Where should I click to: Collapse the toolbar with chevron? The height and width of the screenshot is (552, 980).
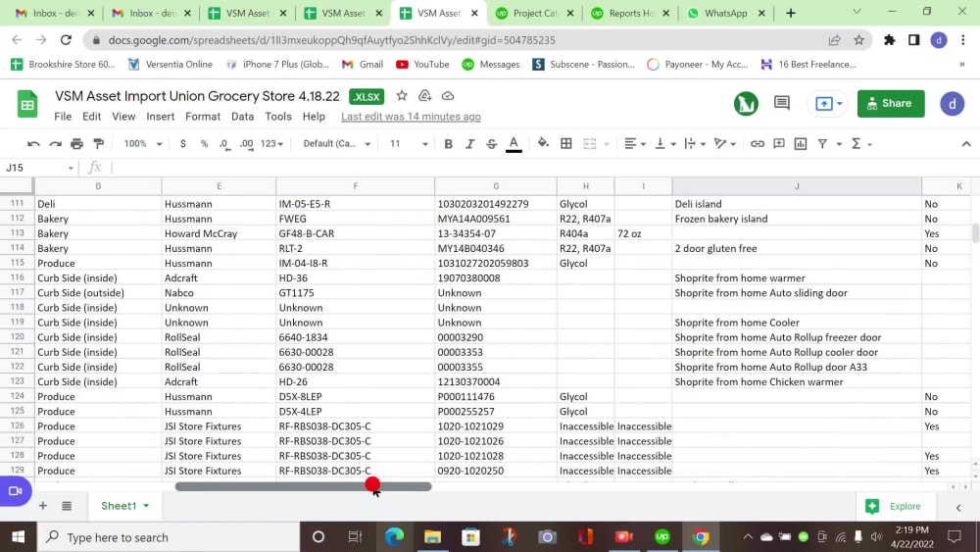(x=965, y=144)
